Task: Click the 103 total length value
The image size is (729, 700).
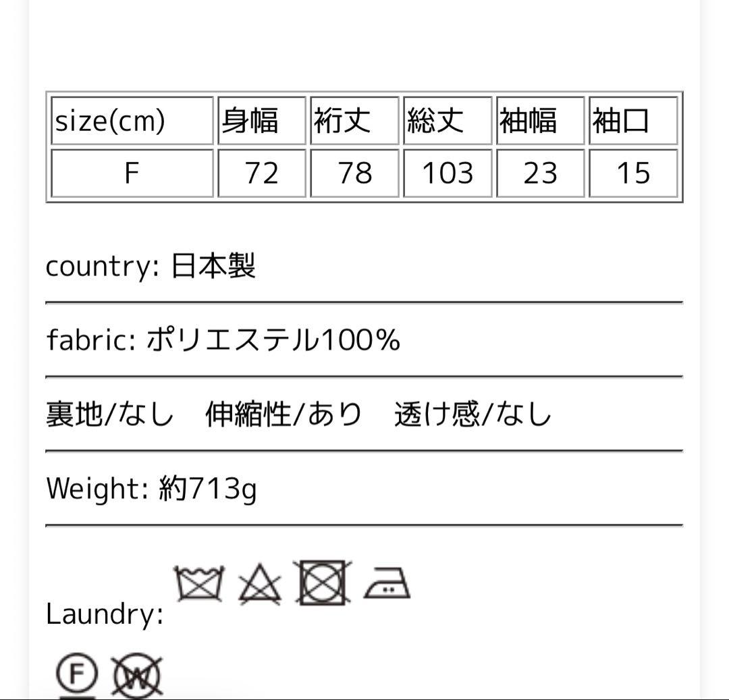Action: (448, 173)
